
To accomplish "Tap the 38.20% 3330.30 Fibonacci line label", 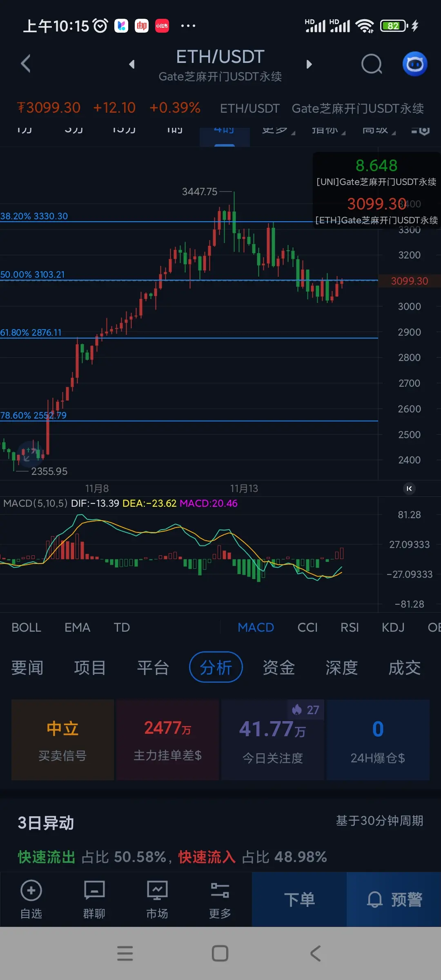I will pos(34,216).
